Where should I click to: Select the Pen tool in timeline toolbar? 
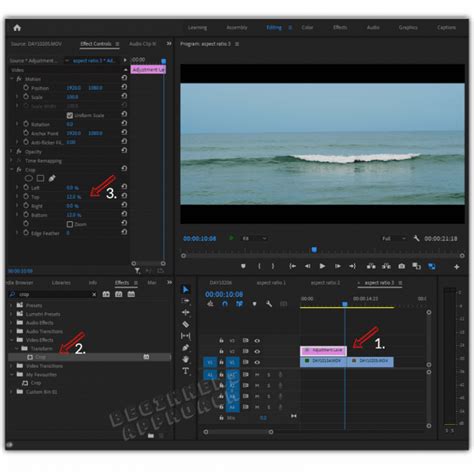click(186, 348)
